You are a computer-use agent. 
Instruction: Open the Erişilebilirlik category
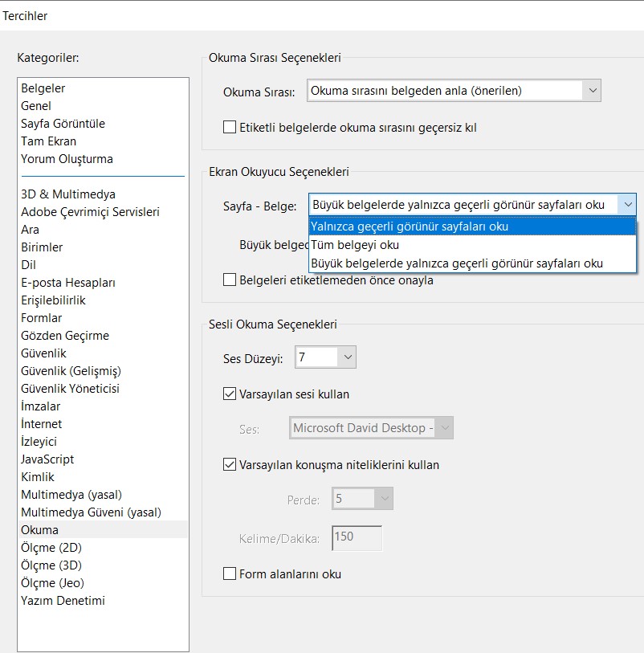(x=53, y=300)
